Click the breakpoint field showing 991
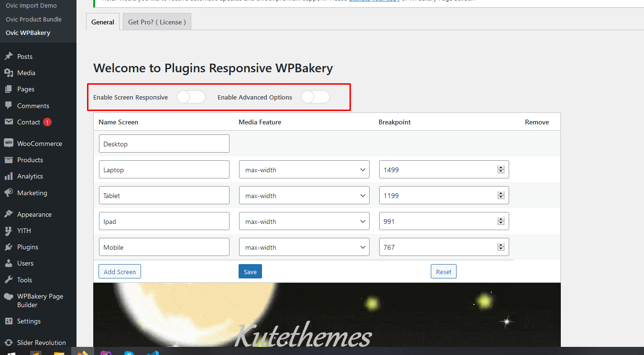Image resolution: width=644 pixels, height=355 pixels. [x=444, y=221]
